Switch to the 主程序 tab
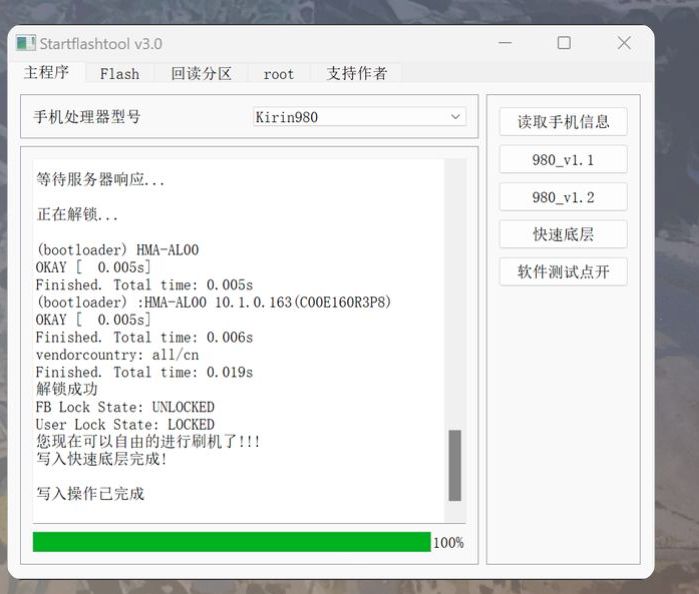The image size is (699, 594). click(46, 73)
